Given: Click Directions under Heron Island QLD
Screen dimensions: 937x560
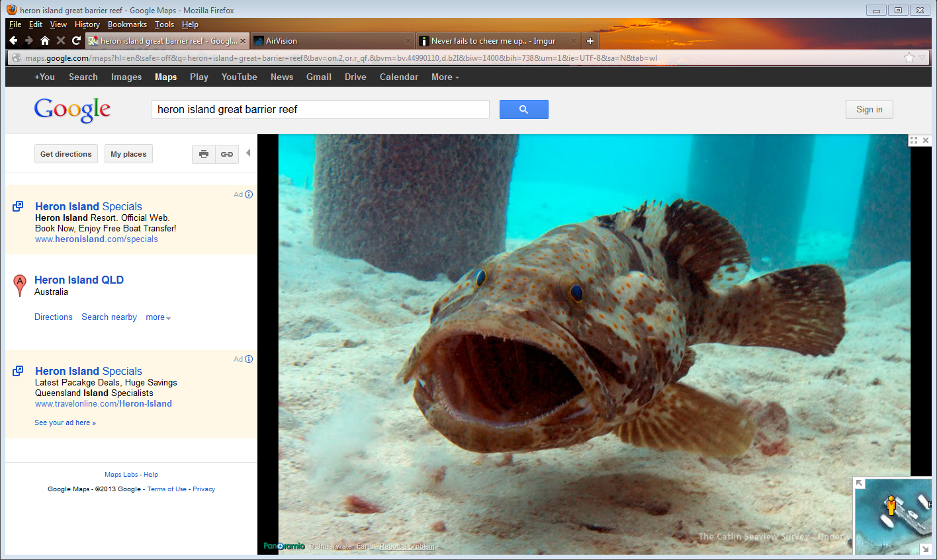Looking at the screenshot, I should click(x=54, y=317).
